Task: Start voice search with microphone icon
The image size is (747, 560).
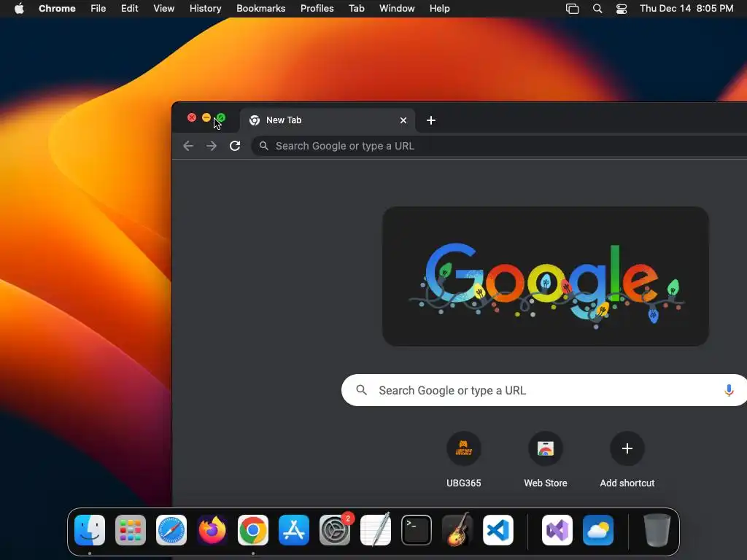Action: click(729, 391)
